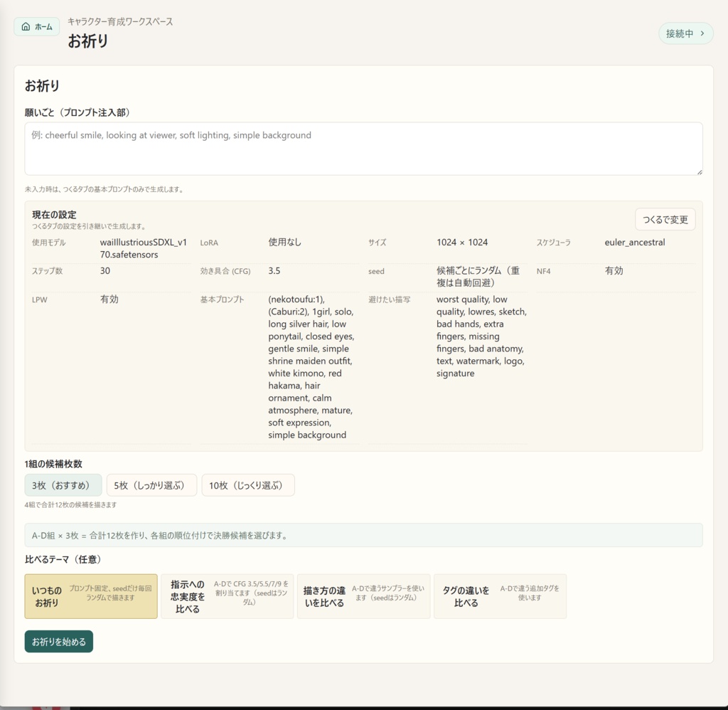Click the LPW value 有効

coord(109,299)
